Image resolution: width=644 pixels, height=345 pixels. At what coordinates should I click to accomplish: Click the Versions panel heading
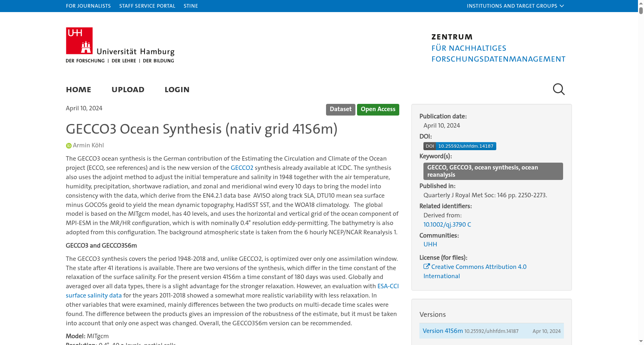point(433,314)
